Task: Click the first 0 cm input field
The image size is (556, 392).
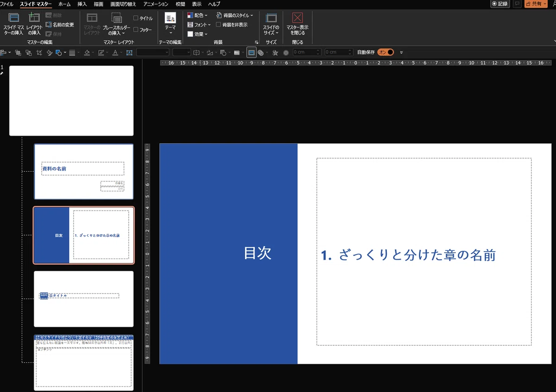Action: [x=307, y=52]
